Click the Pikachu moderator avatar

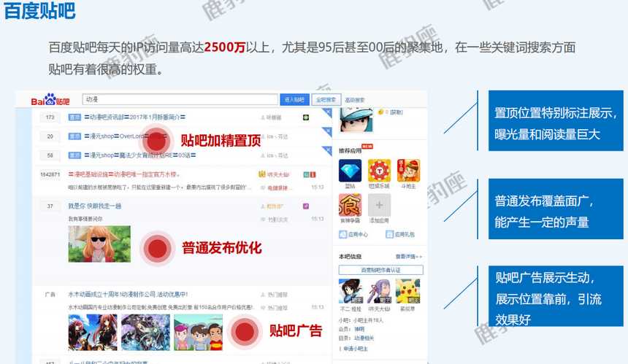coord(407,291)
